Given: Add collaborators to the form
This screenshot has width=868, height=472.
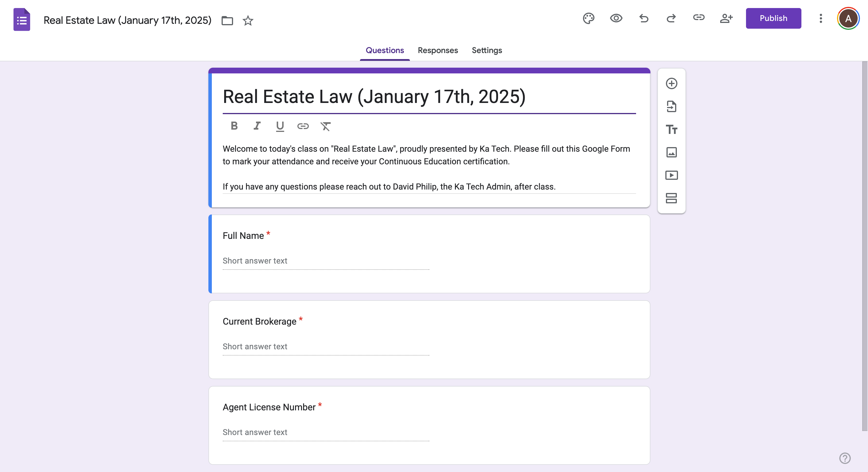Looking at the screenshot, I should [726, 19].
